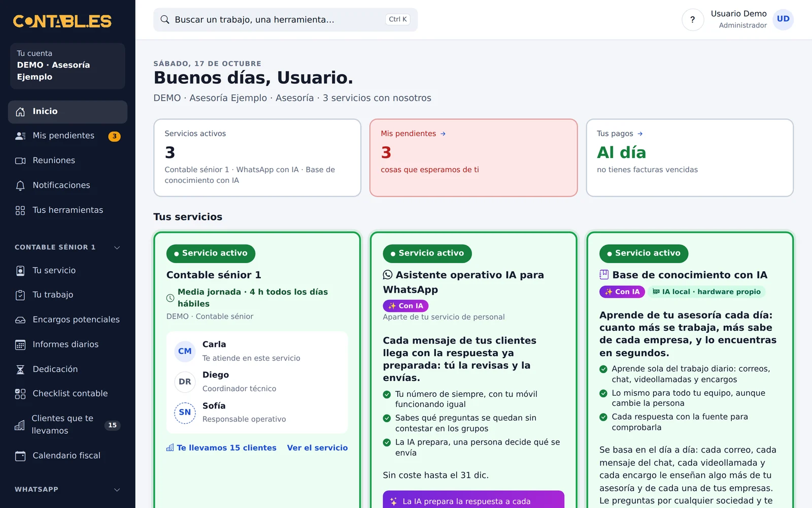Collapse the CONTABLE SÉNIOR 1 section
Screen dimensions: 812x508
(x=67, y=247)
